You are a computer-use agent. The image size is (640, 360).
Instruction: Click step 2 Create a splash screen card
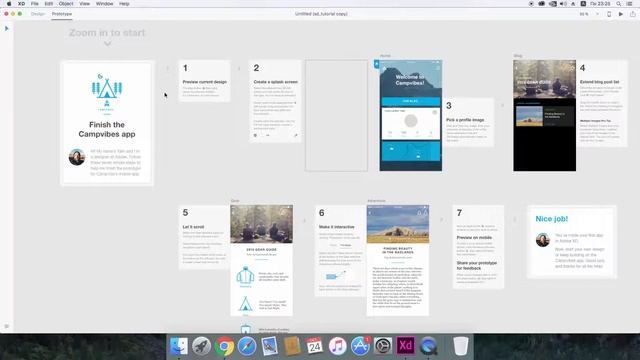[x=275, y=101]
